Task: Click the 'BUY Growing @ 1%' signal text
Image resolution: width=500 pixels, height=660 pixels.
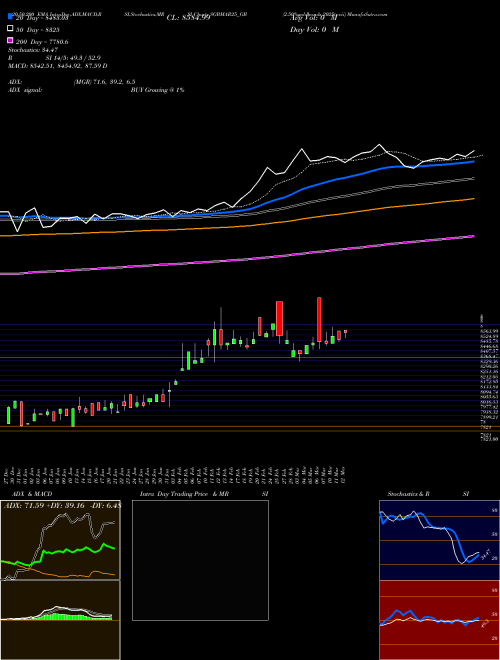Action: 157,90
